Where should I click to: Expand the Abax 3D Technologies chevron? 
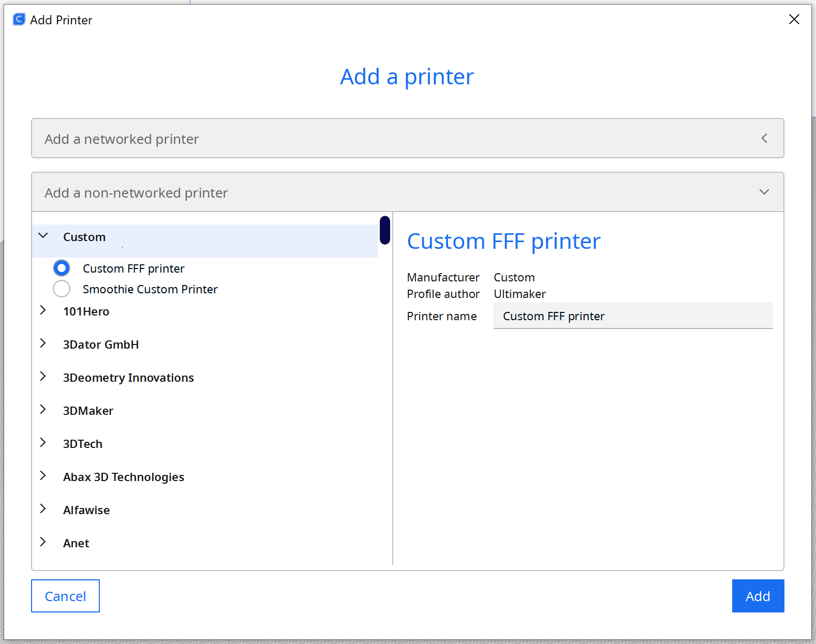pos(43,476)
